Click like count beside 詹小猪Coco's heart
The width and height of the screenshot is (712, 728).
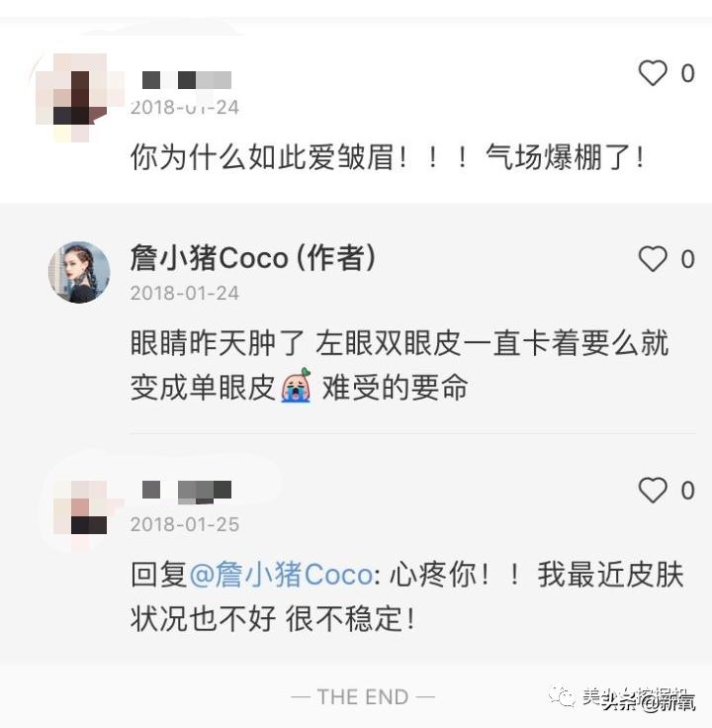(x=688, y=259)
